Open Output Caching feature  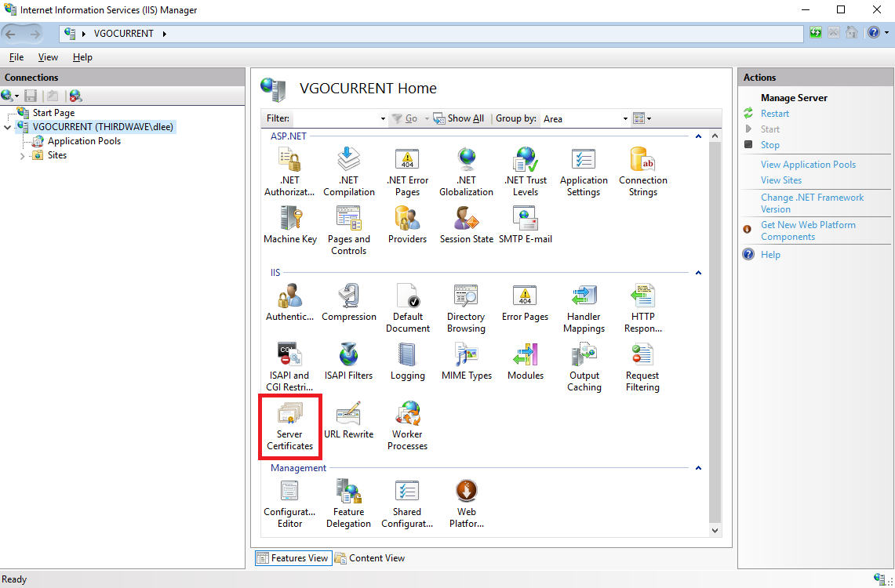point(584,367)
